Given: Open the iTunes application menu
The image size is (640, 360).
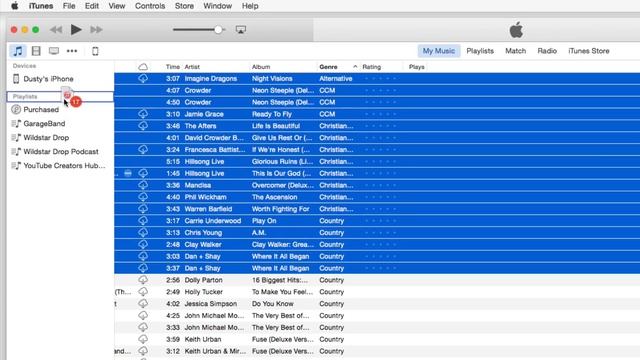Looking at the screenshot, I should [41, 6].
